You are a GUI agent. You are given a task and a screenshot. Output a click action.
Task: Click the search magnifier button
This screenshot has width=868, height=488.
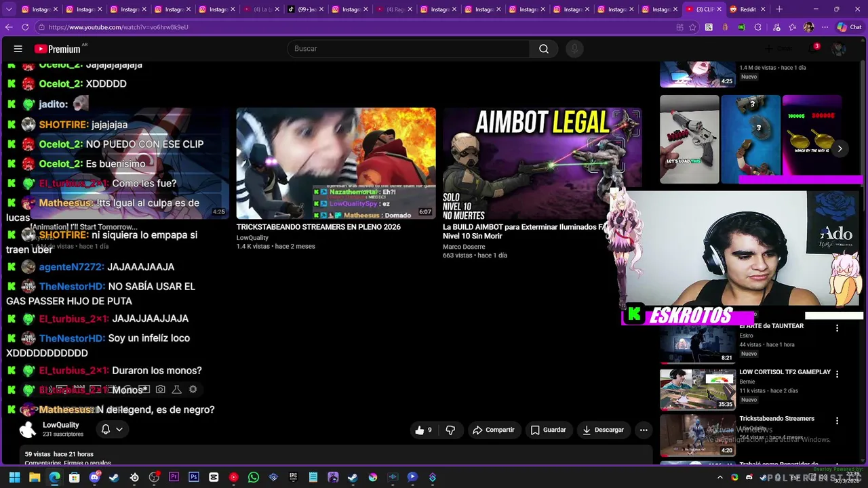pos(544,49)
